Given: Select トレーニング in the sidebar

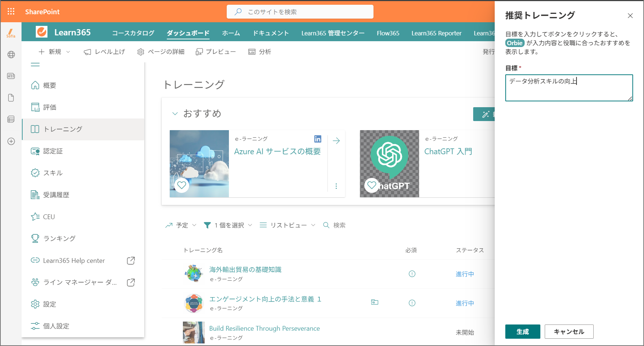Looking at the screenshot, I should coord(83,129).
